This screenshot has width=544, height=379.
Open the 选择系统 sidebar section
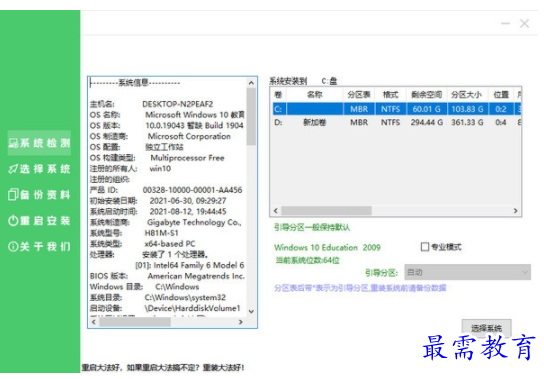click(x=39, y=169)
